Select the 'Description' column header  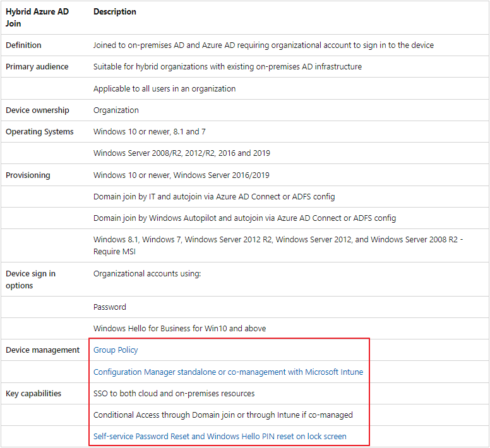[115, 11]
